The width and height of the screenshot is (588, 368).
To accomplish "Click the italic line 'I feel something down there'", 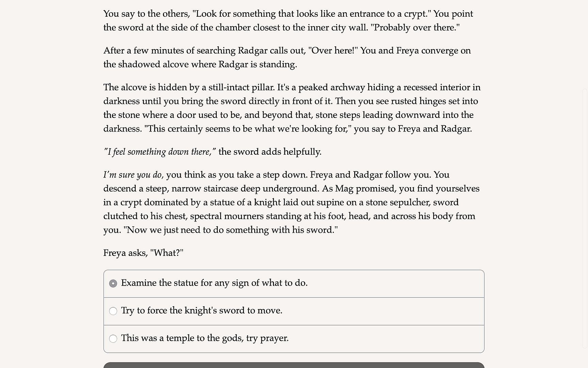I will click(x=160, y=152).
